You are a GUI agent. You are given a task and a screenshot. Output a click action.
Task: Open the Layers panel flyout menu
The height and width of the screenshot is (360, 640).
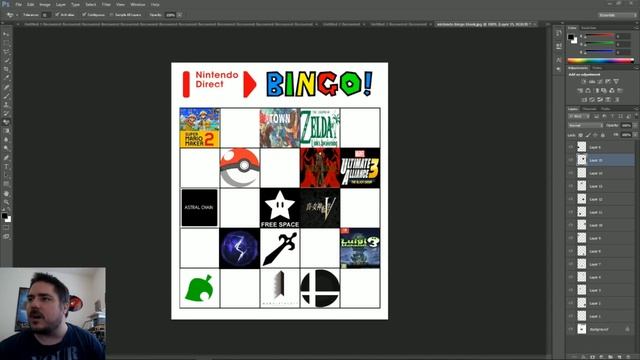point(636,109)
